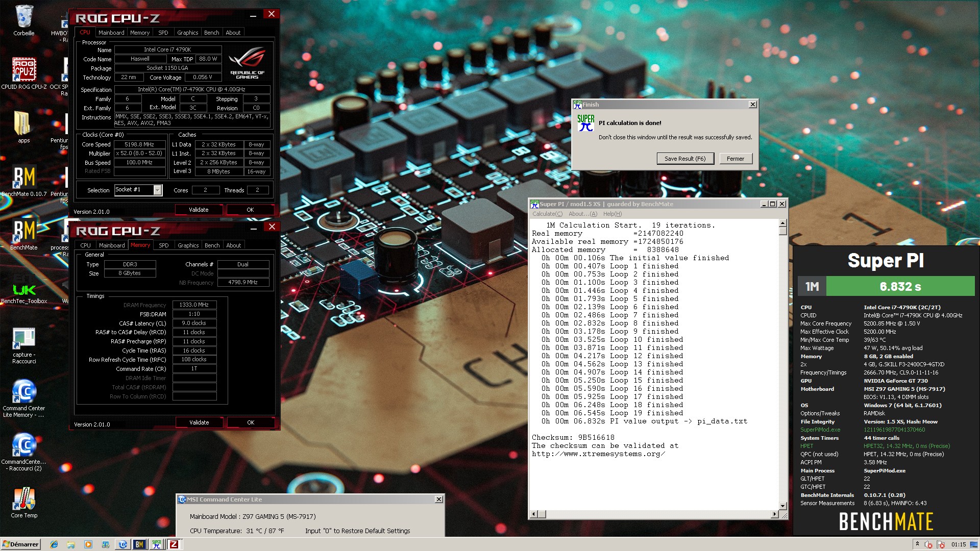980x551 pixels.
Task: Open media player taskbar icon
Action: (88, 544)
